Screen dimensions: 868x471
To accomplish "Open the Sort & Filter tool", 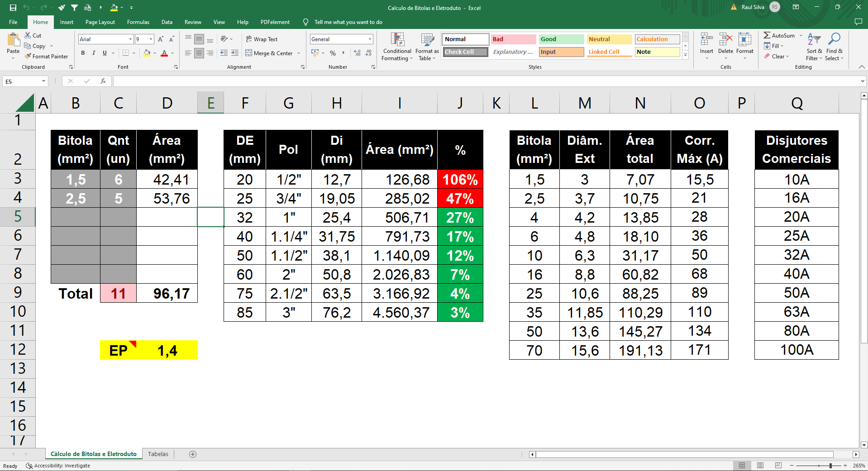I will 814,47.
